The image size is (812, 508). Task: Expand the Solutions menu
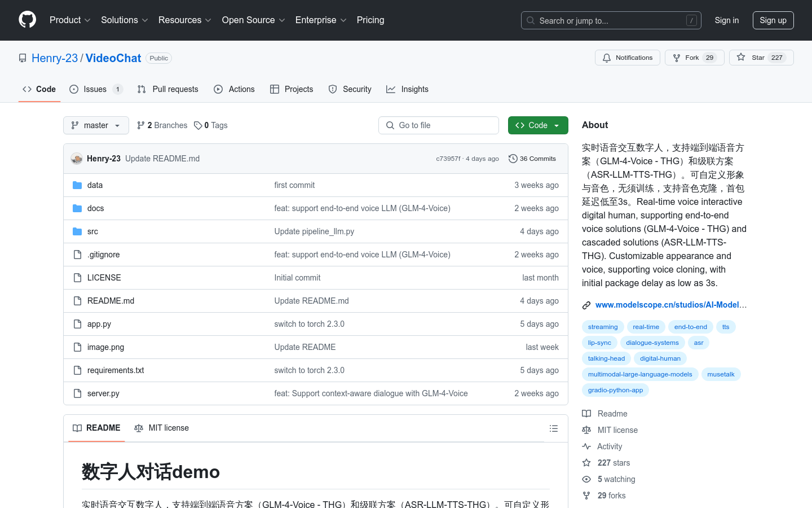click(x=125, y=20)
